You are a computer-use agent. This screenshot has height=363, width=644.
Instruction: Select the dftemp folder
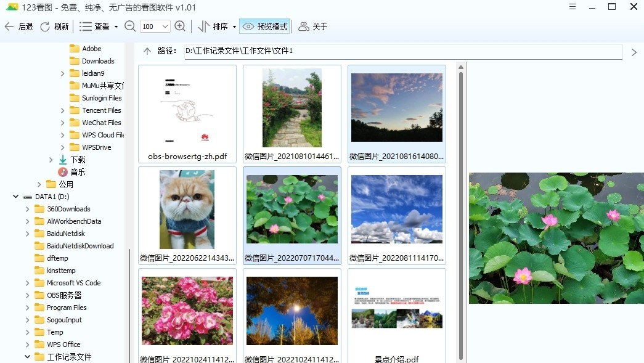click(51, 258)
